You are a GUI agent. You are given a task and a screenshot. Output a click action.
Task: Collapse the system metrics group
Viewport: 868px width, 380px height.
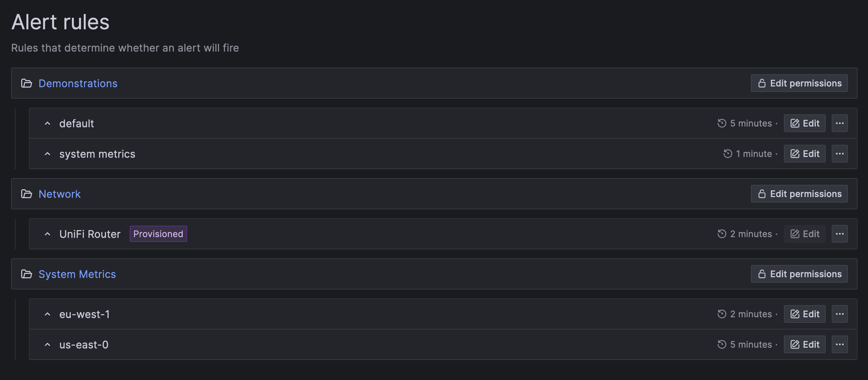point(47,154)
